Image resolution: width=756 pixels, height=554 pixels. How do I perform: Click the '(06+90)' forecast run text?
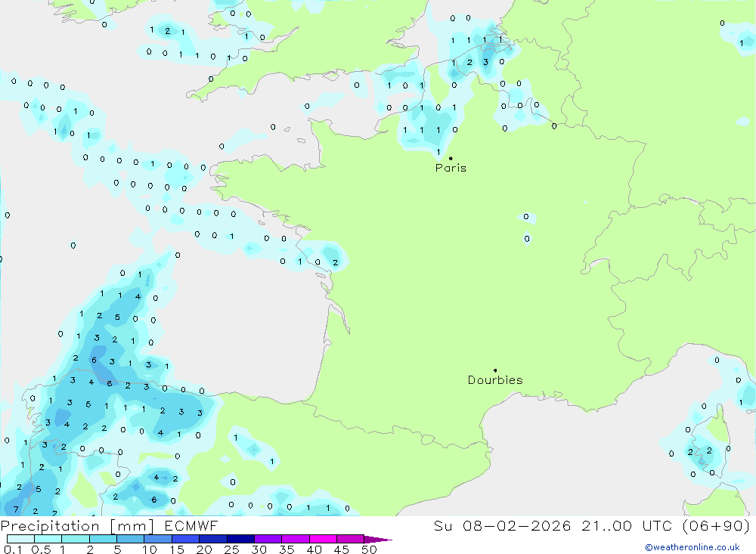[x=717, y=525]
